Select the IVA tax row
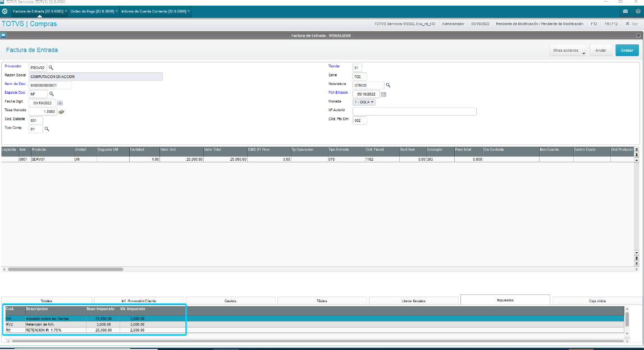Screen dimensions: 644x350 [x=314, y=319]
